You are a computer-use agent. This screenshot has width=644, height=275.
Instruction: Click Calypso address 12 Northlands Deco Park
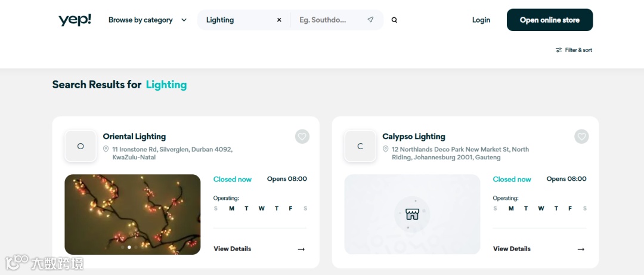coord(460,153)
